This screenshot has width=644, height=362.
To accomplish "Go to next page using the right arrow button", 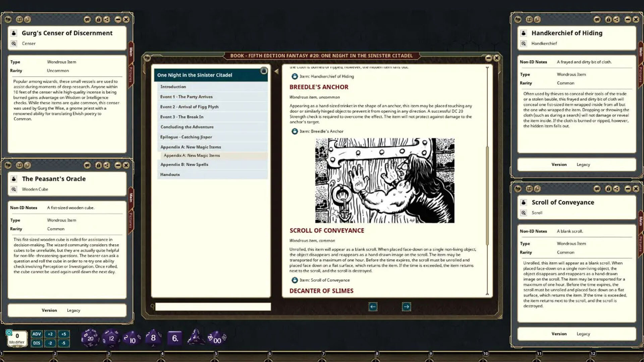I will [x=406, y=307].
